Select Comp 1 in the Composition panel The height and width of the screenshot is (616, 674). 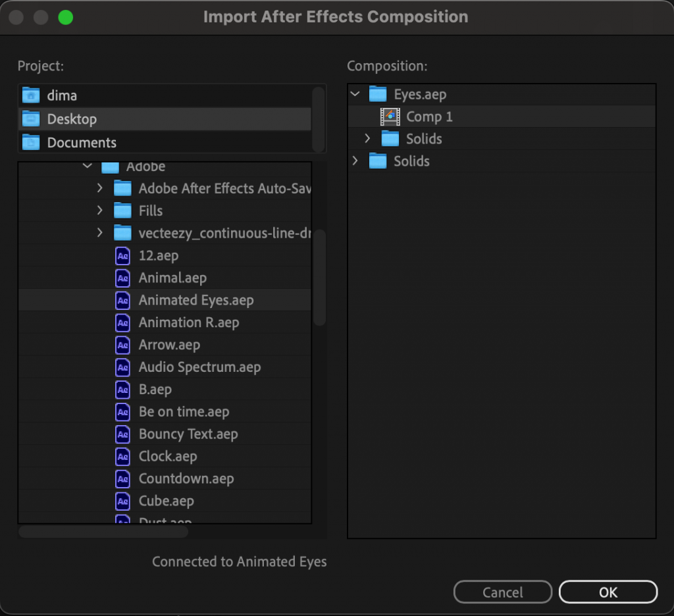pyautogui.click(x=429, y=116)
